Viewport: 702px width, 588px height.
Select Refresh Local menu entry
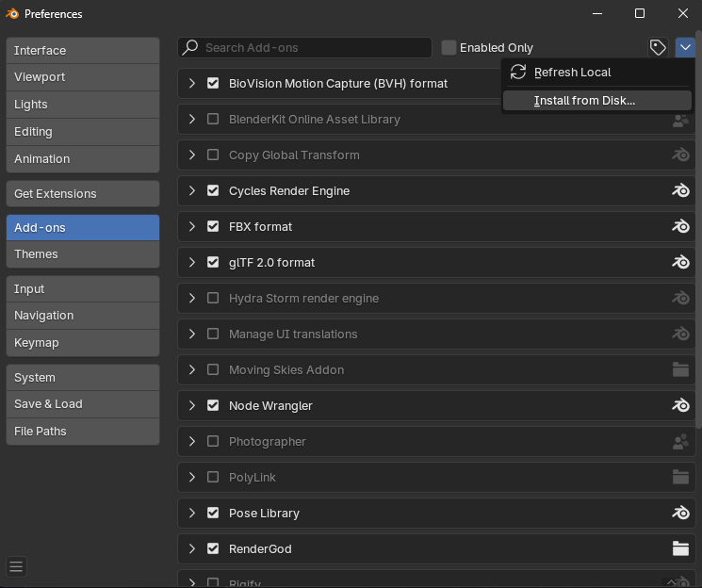coord(597,73)
